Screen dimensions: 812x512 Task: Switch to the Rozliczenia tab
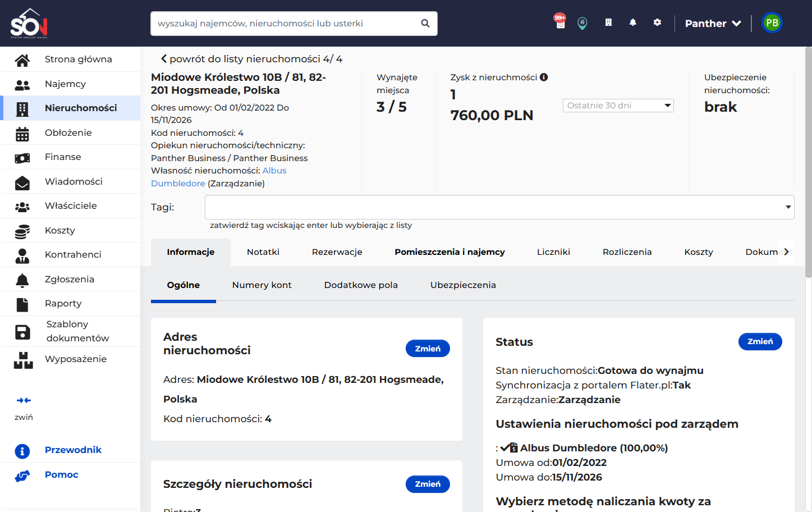[627, 252]
